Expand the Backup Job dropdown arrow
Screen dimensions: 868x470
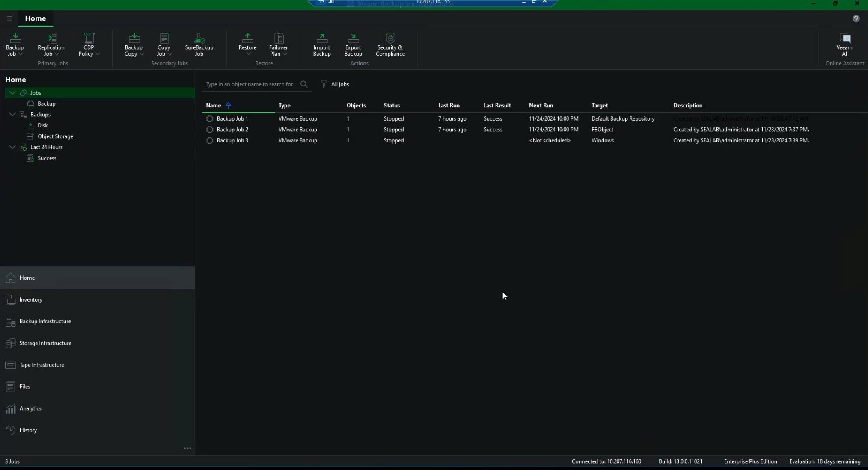coord(21,54)
